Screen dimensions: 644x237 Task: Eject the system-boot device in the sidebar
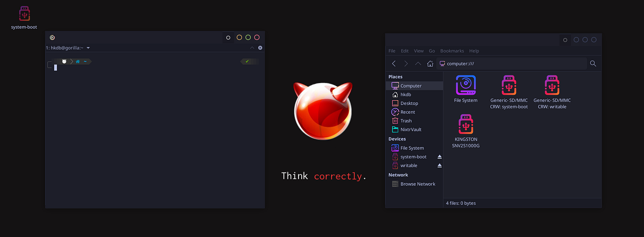click(x=439, y=157)
